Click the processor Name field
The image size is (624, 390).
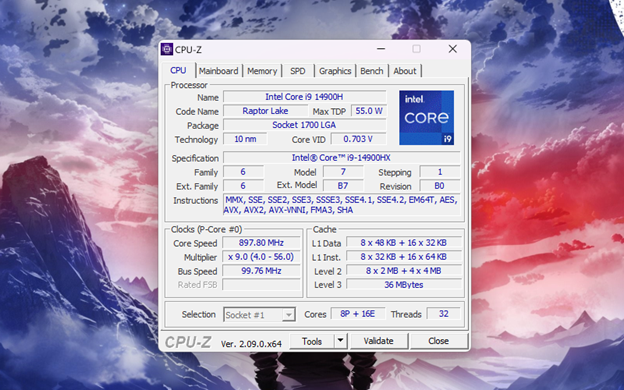[x=304, y=97]
